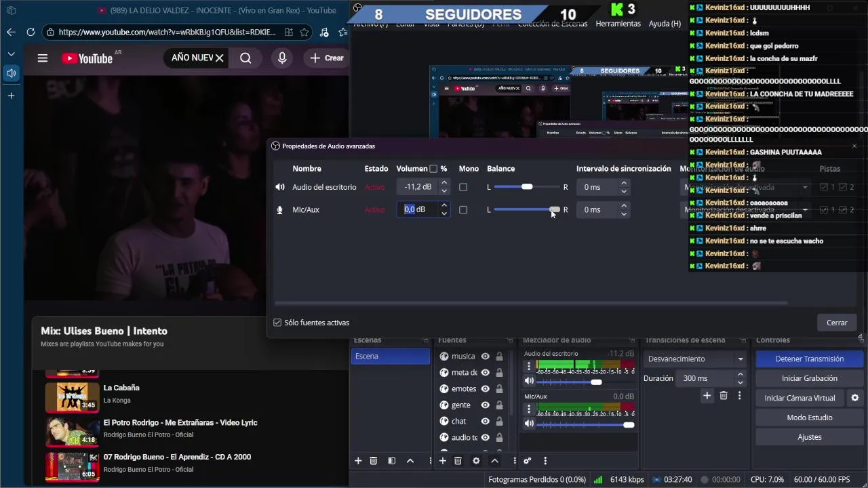The height and width of the screenshot is (488, 868).
Task: Open Ajustes settings
Action: (810, 437)
